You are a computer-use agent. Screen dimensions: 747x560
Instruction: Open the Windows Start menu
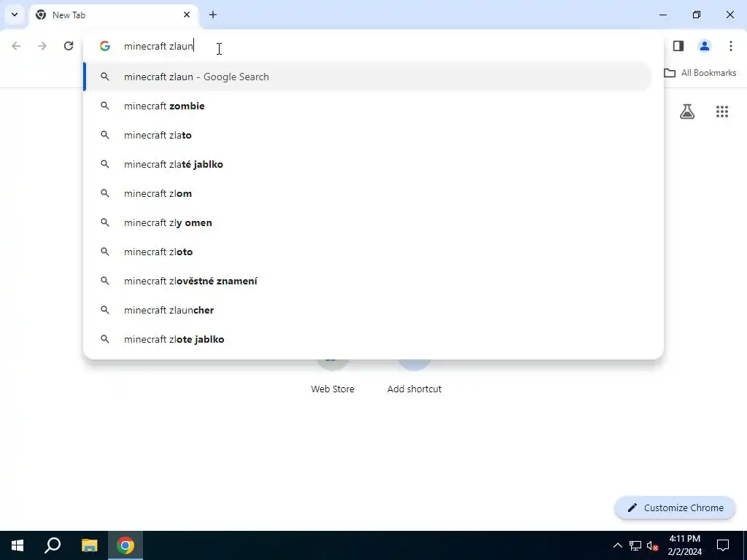click(18, 545)
